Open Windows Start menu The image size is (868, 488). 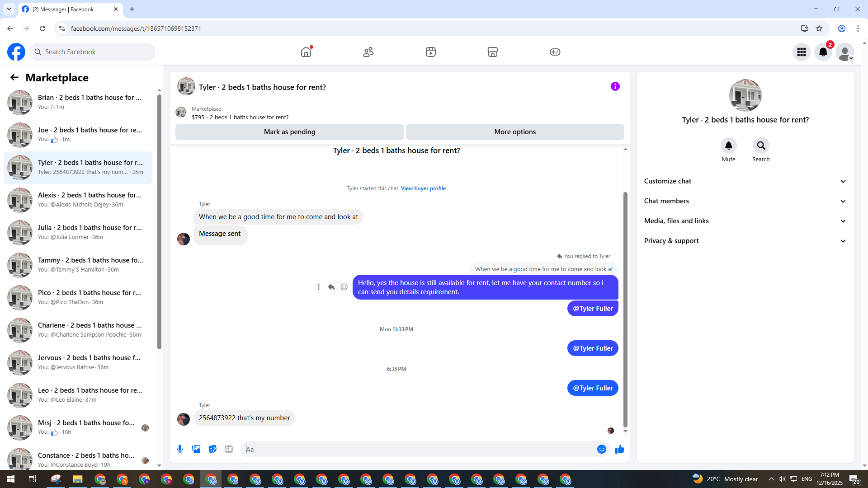coord(11,479)
